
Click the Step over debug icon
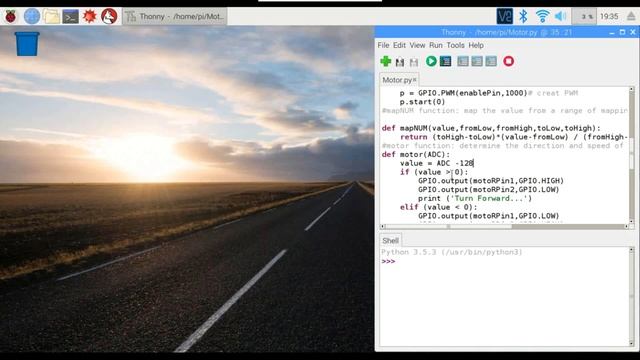[463, 61]
